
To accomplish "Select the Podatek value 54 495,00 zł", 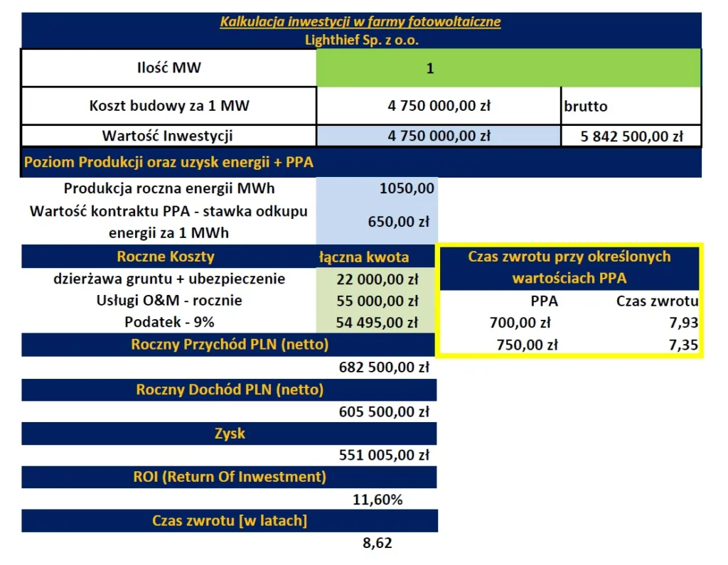I will (376, 322).
